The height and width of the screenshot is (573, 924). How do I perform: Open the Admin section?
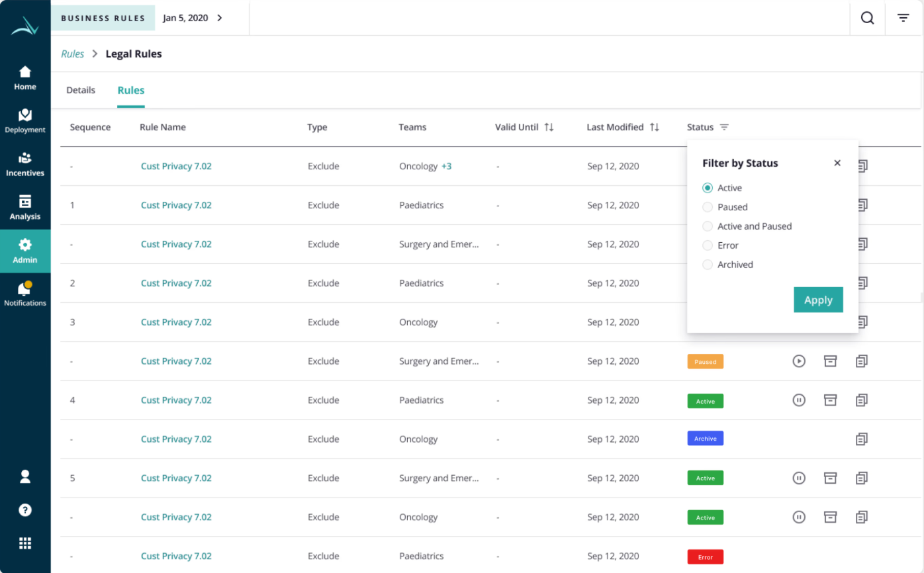tap(25, 251)
